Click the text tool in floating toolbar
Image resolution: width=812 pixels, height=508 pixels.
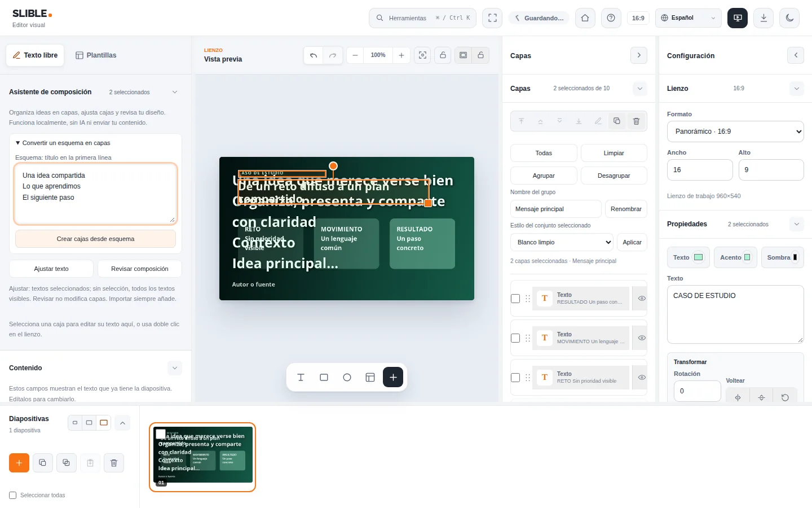click(301, 377)
